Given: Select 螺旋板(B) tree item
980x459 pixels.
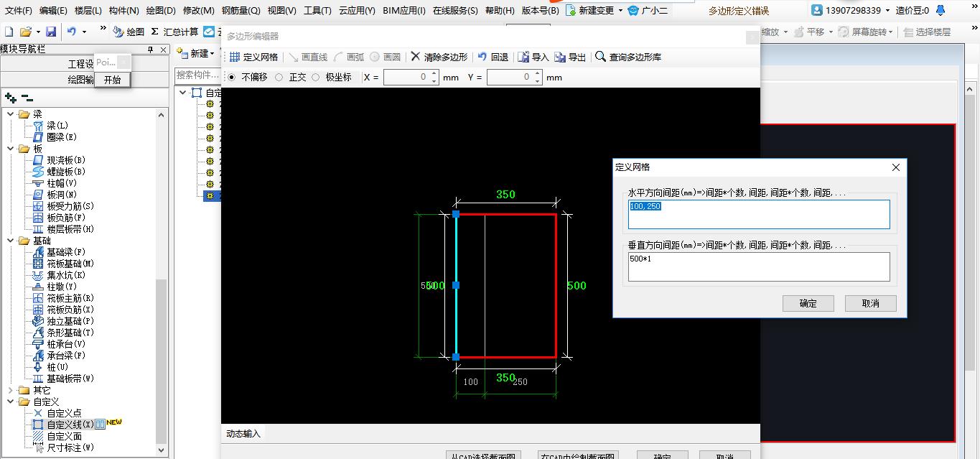Looking at the screenshot, I should [x=66, y=172].
